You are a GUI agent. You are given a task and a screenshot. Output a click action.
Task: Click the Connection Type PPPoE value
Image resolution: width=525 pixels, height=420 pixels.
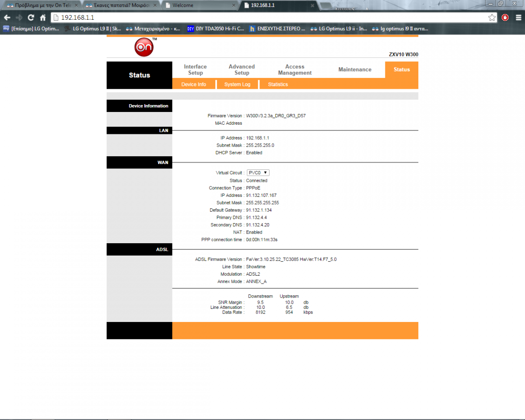pos(253,188)
